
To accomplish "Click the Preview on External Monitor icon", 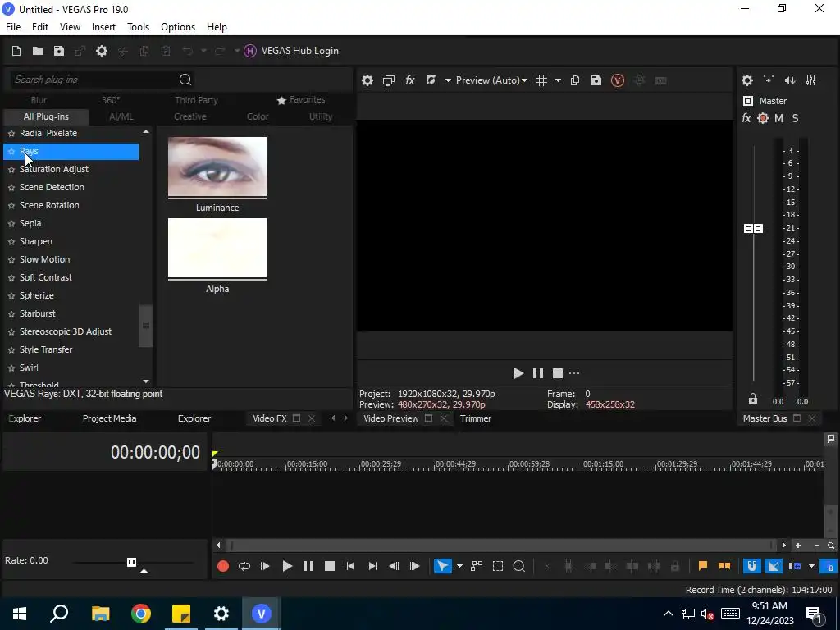I will (x=388, y=80).
